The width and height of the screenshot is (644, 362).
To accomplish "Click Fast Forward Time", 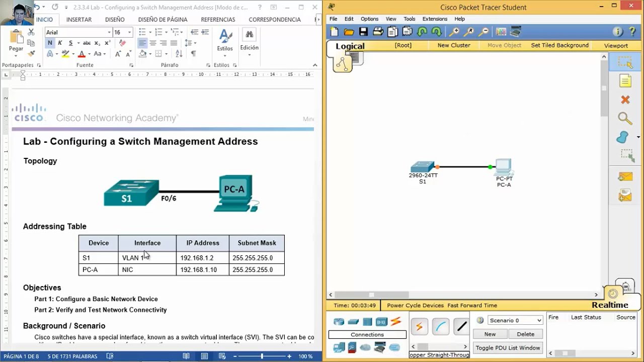I will [x=472, y=305].
